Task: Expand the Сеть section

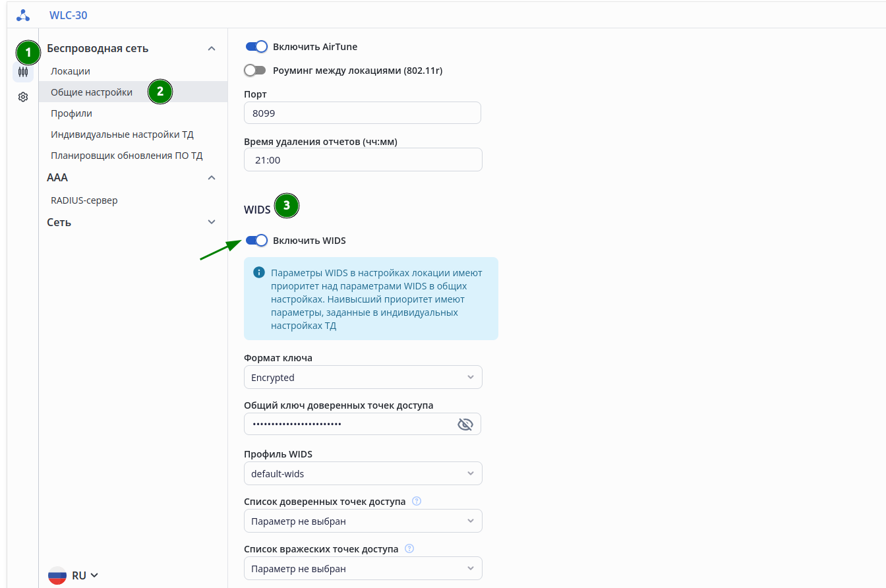Action: 212,222
